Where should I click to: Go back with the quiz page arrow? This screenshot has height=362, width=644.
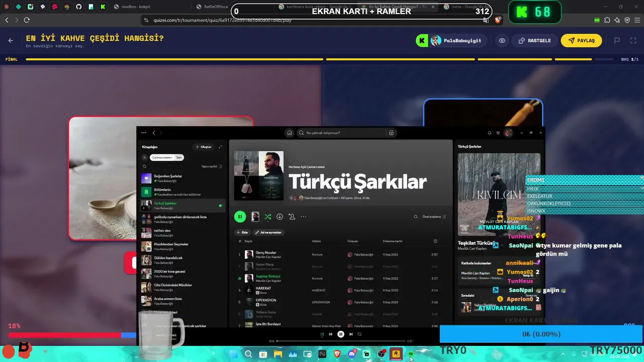click(x=11, y=41)
